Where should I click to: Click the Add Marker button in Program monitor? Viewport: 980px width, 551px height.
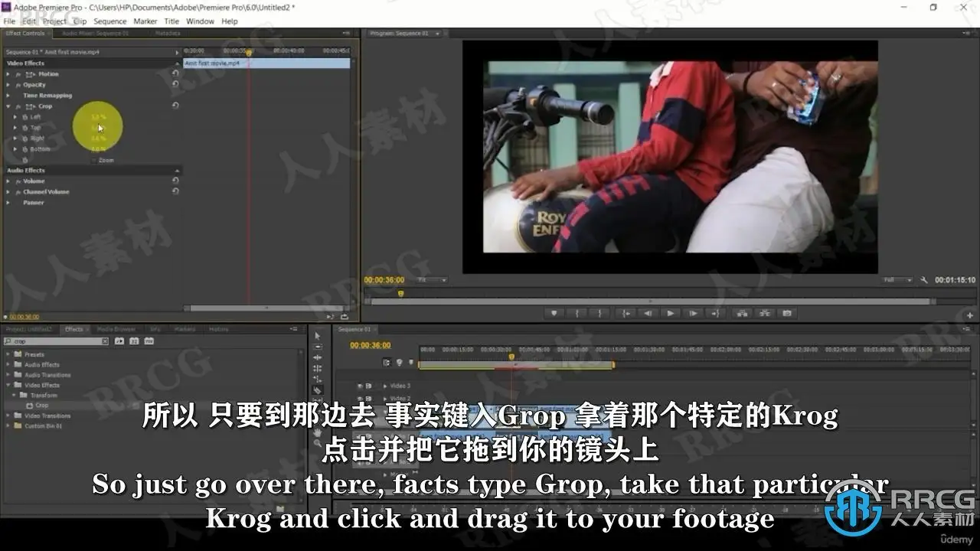click(x=554, y=313)
